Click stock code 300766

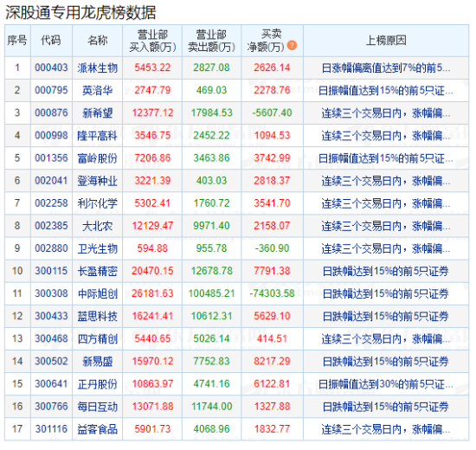[51, 406]
